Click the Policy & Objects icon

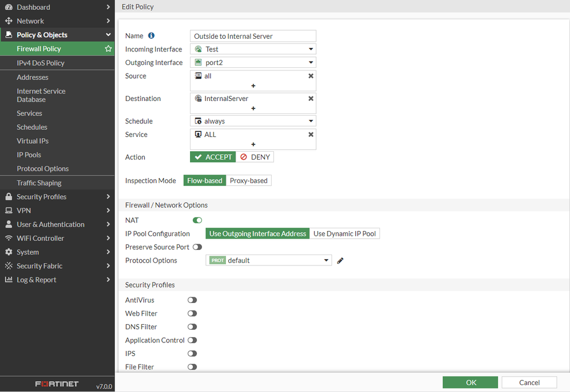pyautogui.click(x=9, y=35)
